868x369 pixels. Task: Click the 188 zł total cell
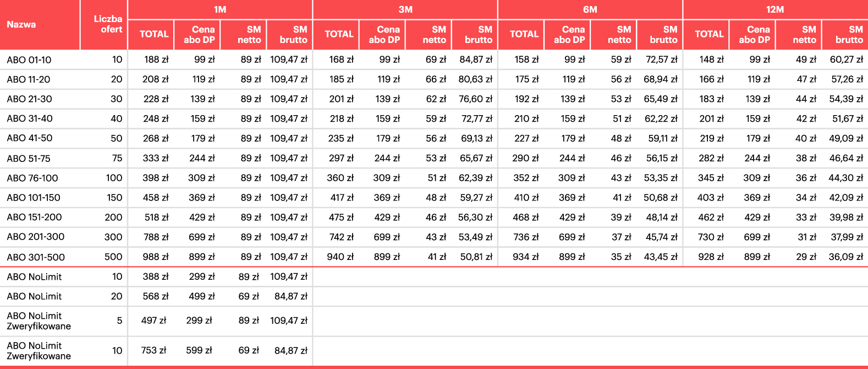coord(156,59)
